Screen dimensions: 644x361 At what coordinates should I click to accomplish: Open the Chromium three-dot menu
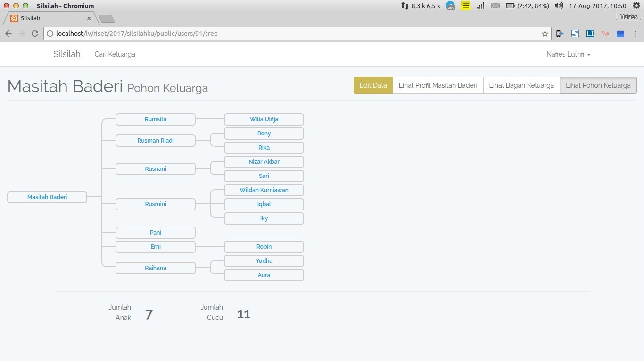coord(635,34)
